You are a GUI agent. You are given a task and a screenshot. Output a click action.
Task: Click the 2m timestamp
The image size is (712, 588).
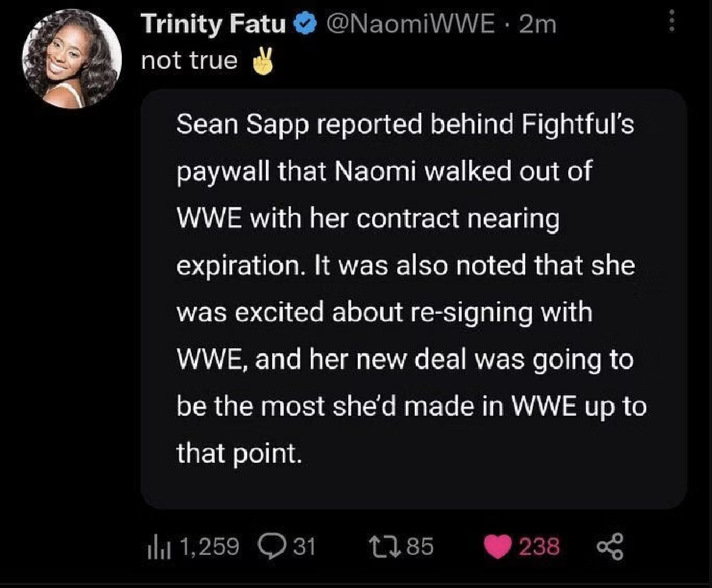click(538, 24)
